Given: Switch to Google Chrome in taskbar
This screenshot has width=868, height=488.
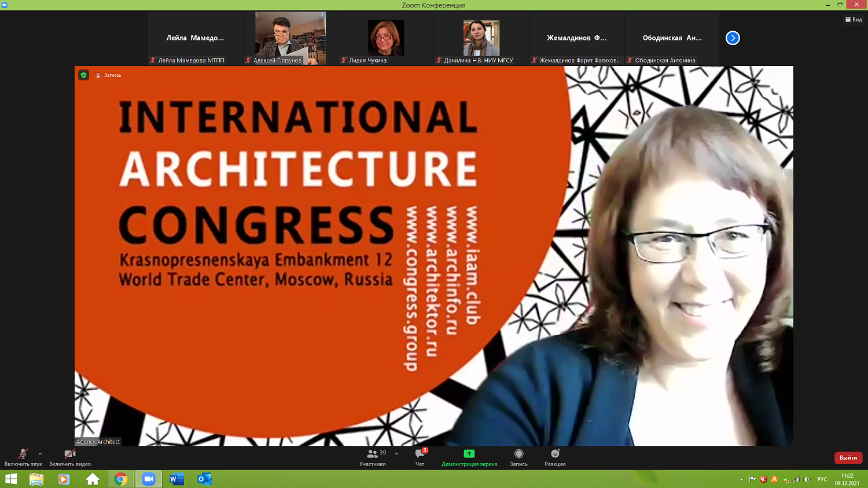Looking at the screenshot, I should click(120, 479).
